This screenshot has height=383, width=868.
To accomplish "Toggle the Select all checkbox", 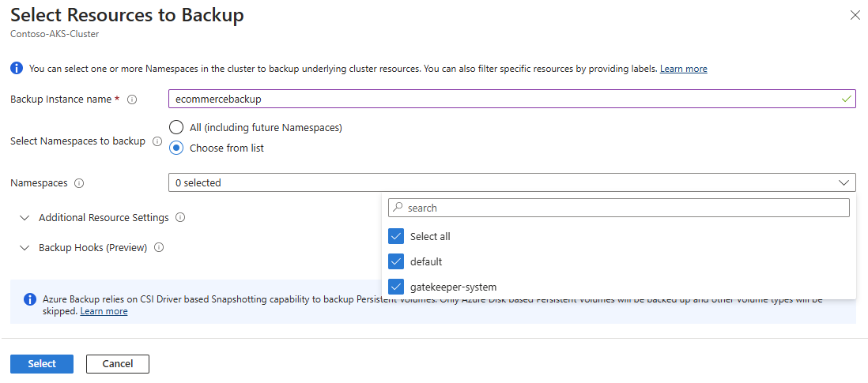I will point(396,236).
